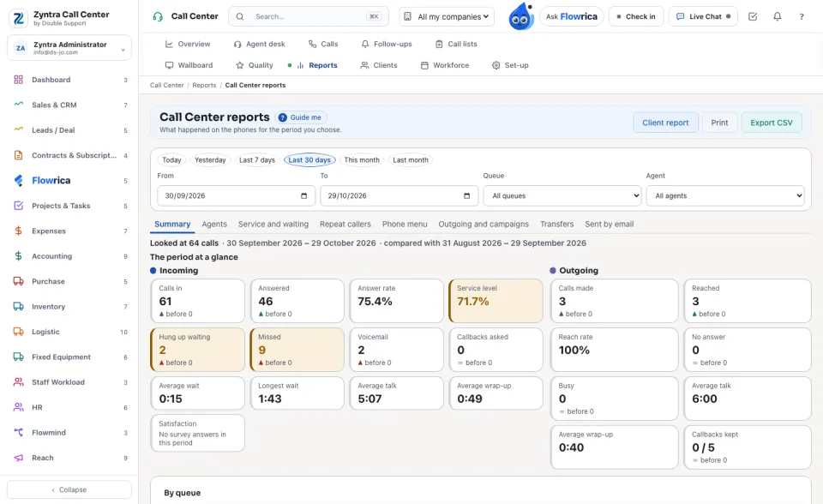Open the tasks checkmark icon in header

pyautogui.click(x=753, y=16)
